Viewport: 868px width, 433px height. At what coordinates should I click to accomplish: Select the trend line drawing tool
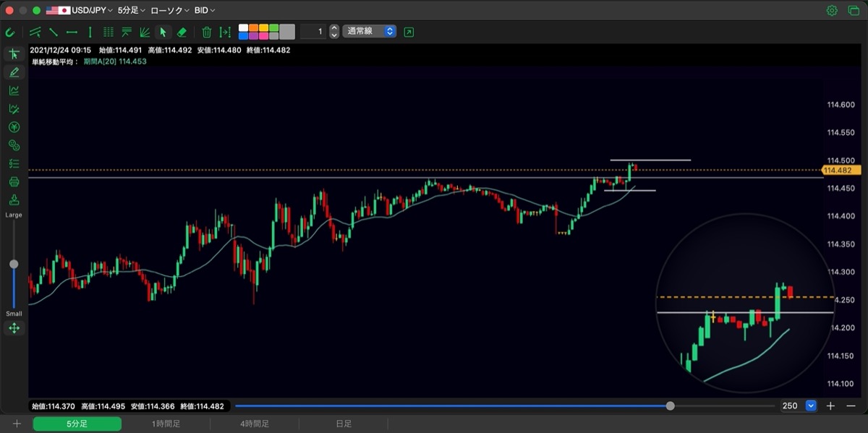pyautogui.click(x=53, y=32)
